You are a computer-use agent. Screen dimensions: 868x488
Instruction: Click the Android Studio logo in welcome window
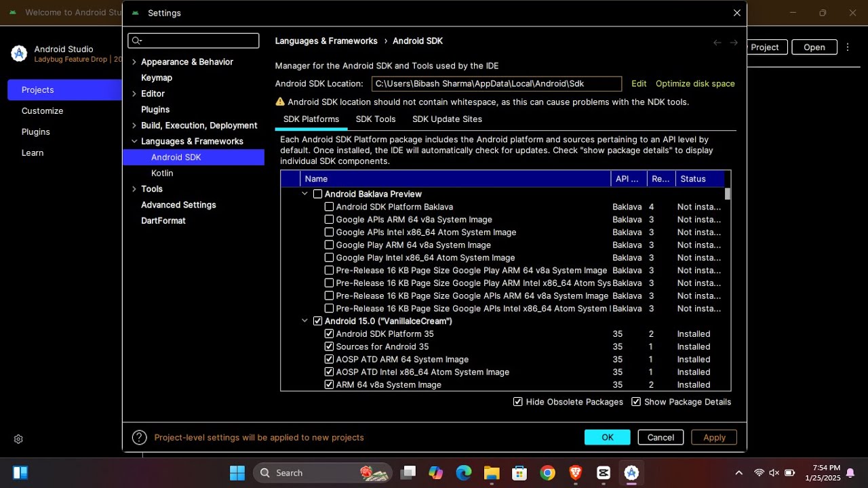coord(19,54)
